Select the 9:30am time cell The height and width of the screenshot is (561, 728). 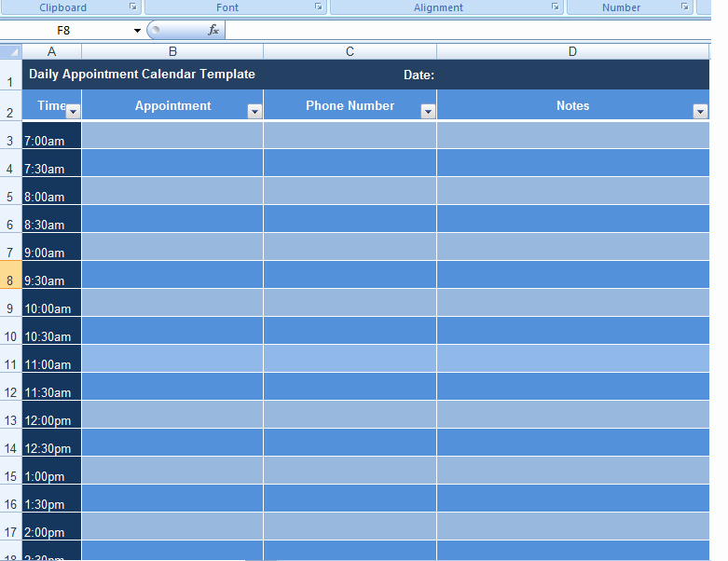pos(52,275)
